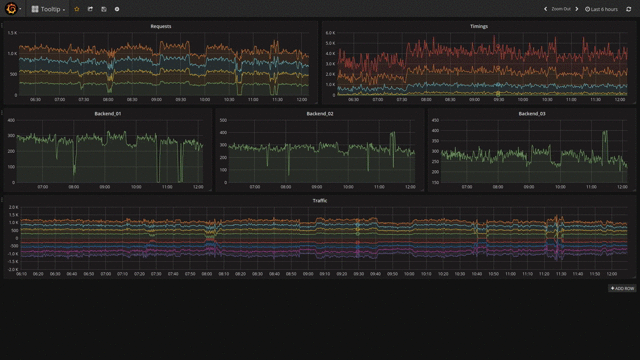Click the 12:00 label on Requests time axis
Image resolution: width=640 pixels, height=360 pixels.
pyautogui.click(x=302, y=100)
